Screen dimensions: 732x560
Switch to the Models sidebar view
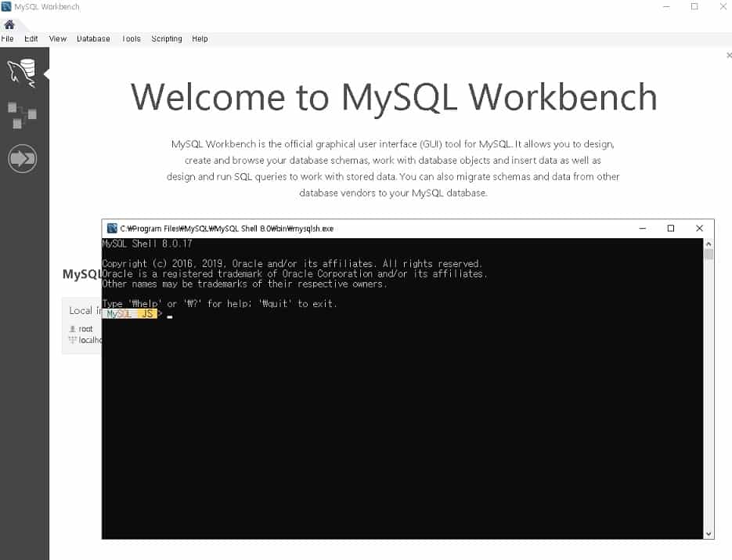[22, 115]
